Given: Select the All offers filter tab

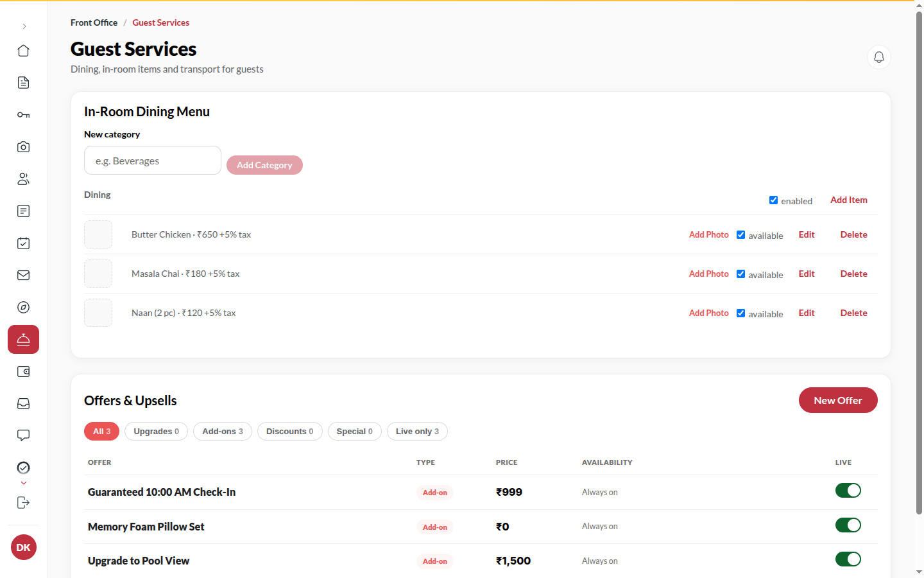Looking at the screenshot, I should click(x=101, y=432).
